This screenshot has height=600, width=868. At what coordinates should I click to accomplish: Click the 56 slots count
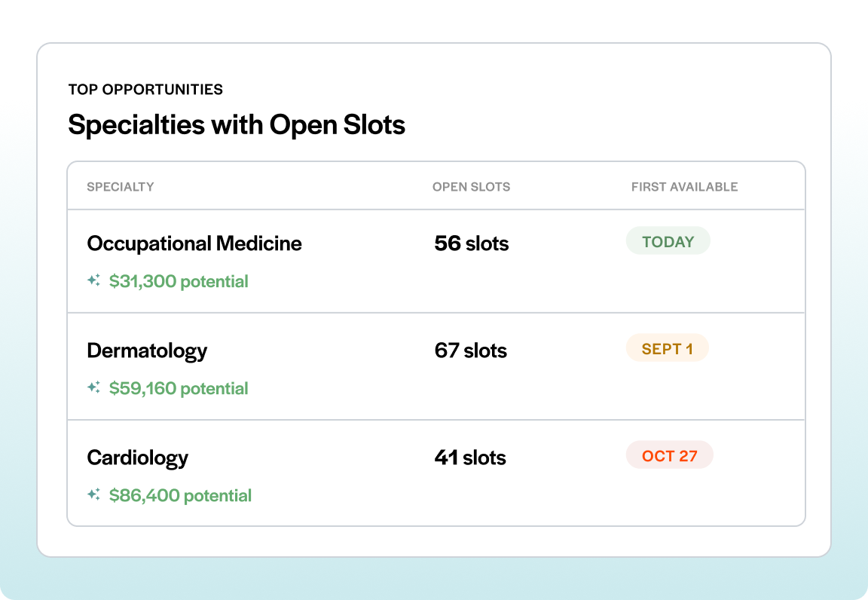pyautogui.click(x=471, y=243)
